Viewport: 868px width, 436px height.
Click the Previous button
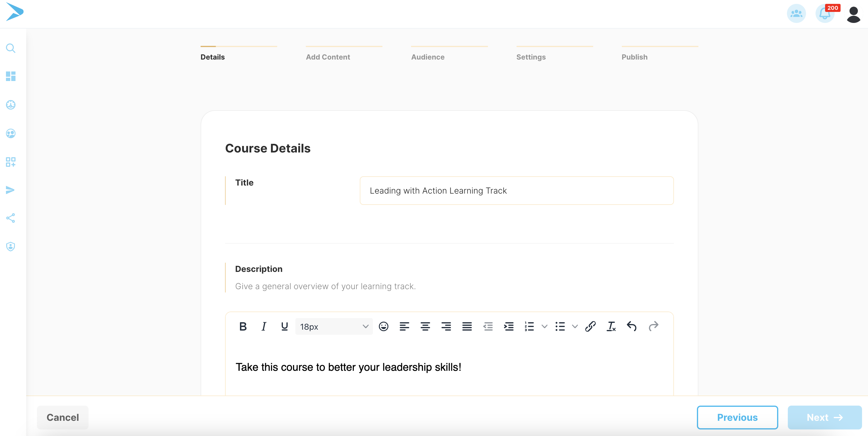click(x=737, y=418)
